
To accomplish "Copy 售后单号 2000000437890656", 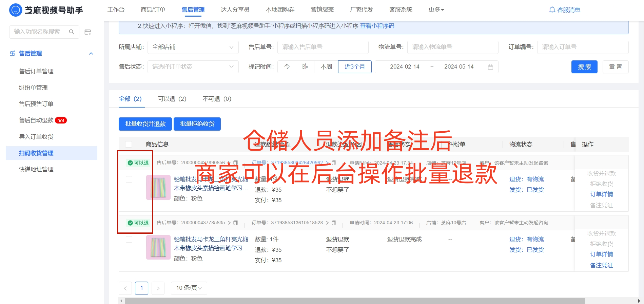I will coord(235,163).
